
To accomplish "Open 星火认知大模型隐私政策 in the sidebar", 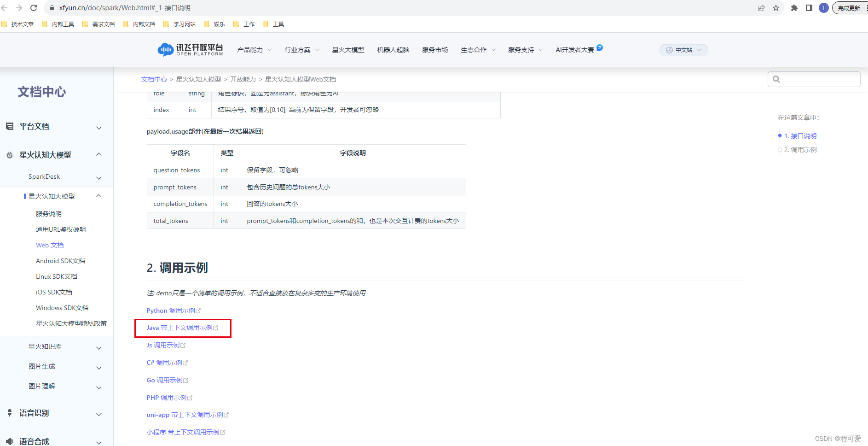I will [x=71, y=323].
